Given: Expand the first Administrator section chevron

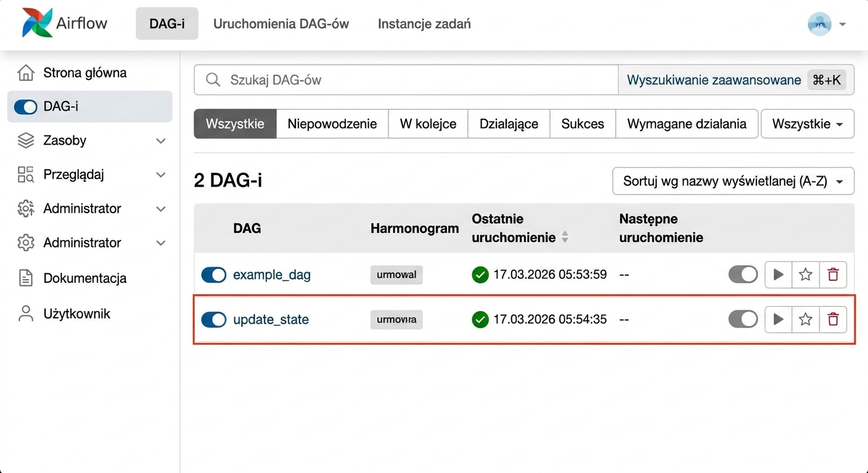Looking at the screenshot, I should point(161,209).
